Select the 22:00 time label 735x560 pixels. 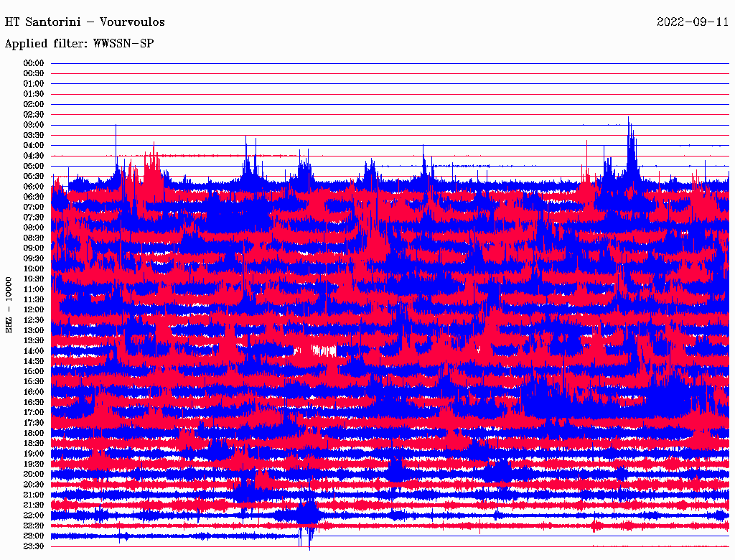pyautogui.click(x=34, y=515)
